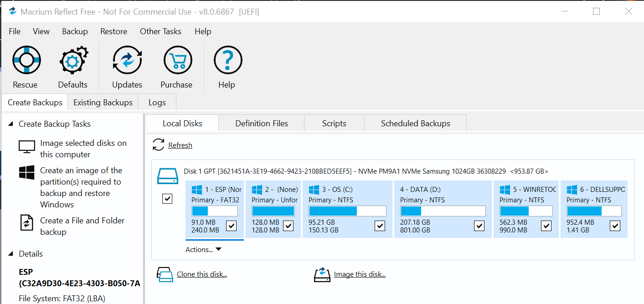The image size is (644, 304).
Task: Click Windows logo on partition 2 (None)
Action: coord(257,190)
